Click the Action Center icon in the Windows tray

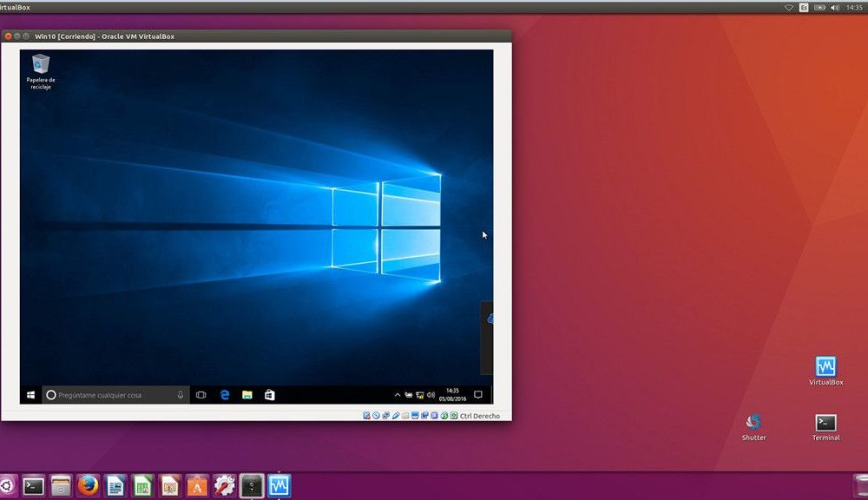click(478, 394)
